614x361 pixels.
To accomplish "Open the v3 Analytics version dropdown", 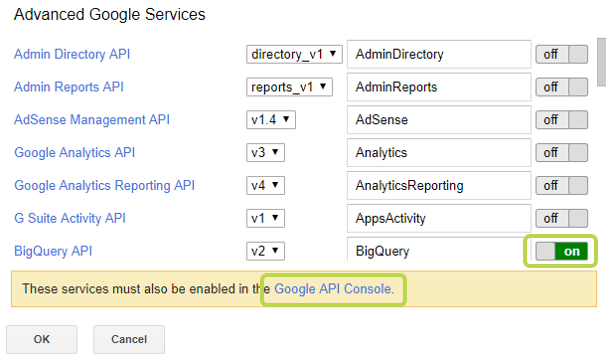I will point(265,153).
